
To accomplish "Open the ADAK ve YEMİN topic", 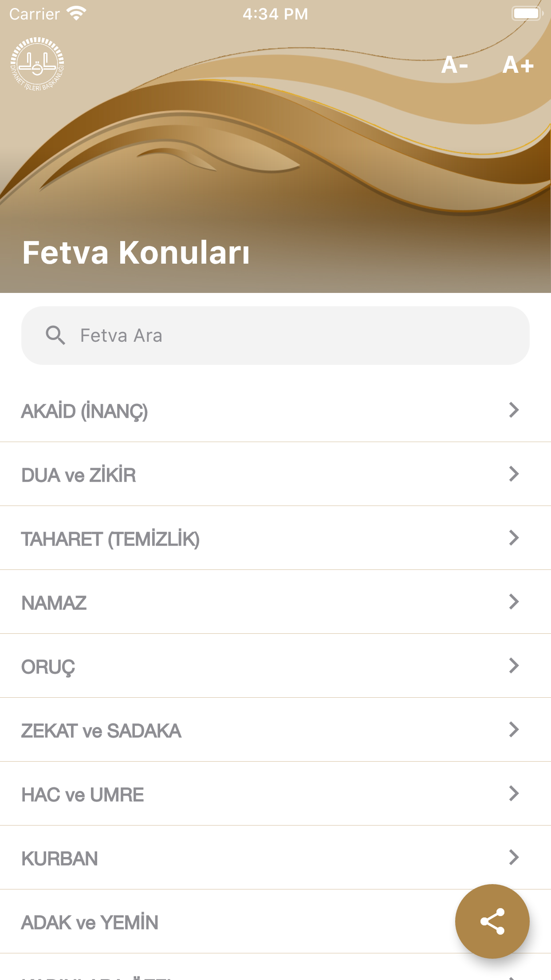I will (90, 922).
